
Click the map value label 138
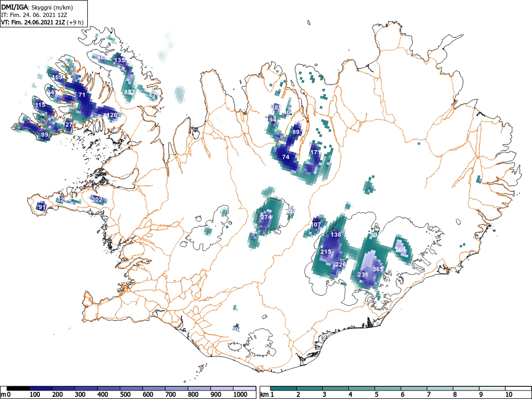pos(336,235)
